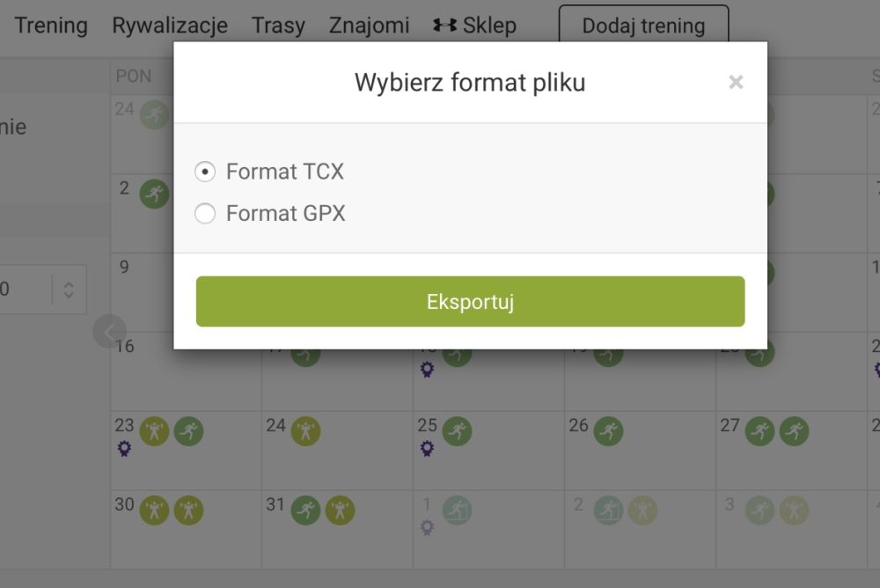Close the file format dialog

click(736, 83)
